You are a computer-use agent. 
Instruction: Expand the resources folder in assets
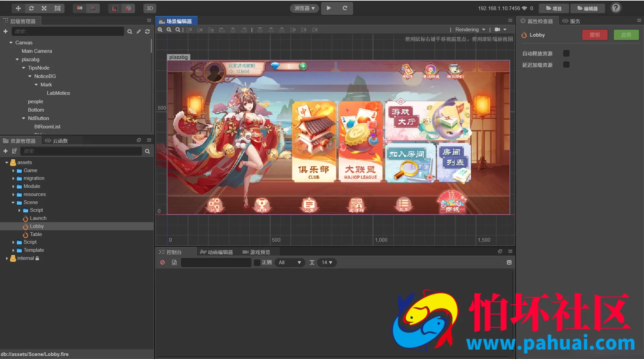[13, 194]
